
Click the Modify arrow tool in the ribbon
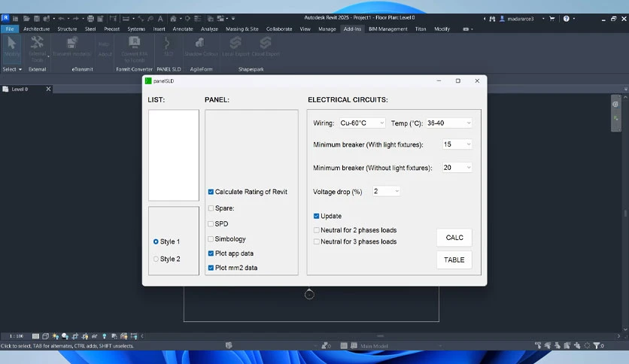click(11, 49)
